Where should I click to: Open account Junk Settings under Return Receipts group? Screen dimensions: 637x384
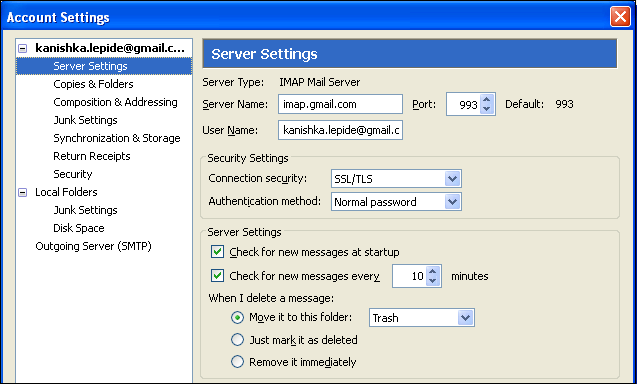coord(85,120)
